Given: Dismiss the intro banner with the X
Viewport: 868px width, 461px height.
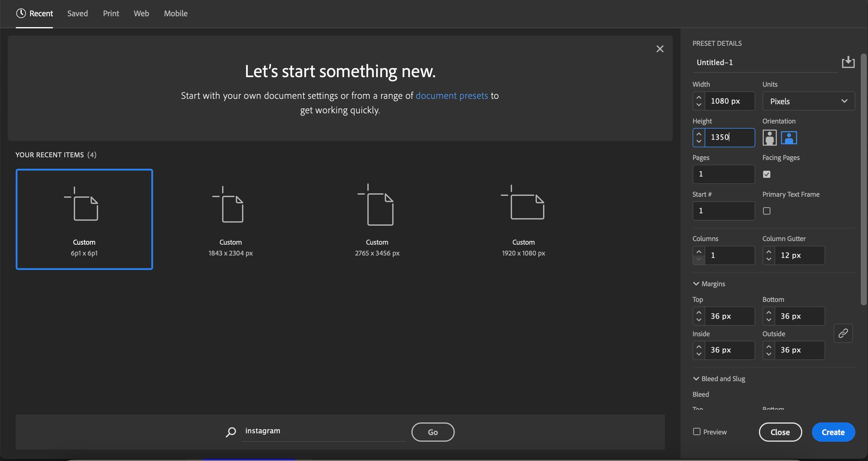Looking at the screenshot, I should click(x=660, y=49).
